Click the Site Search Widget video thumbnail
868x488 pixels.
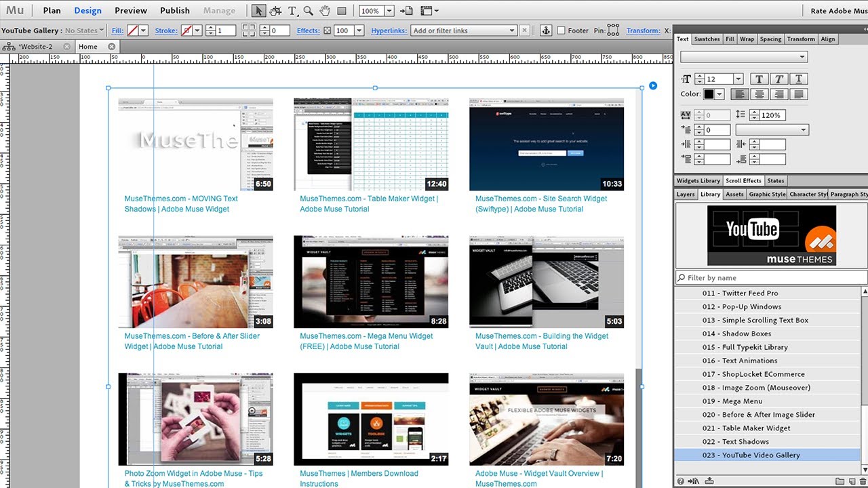point(547,144)
